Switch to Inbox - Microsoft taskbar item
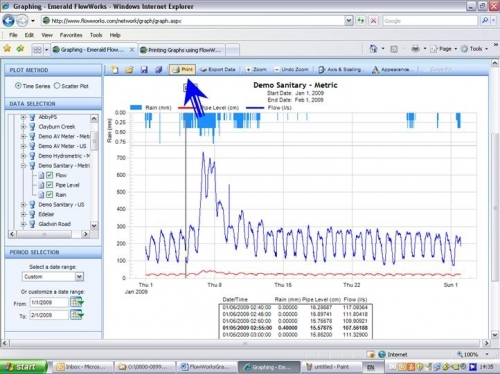The width and height of the screenshot is (500, 374). coord(82,367)
